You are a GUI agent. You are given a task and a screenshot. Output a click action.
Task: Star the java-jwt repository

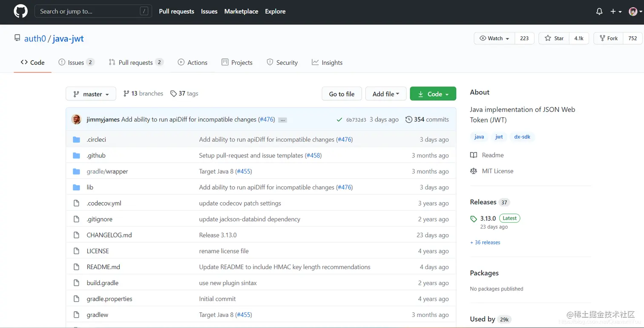click(x=554, y=38)
